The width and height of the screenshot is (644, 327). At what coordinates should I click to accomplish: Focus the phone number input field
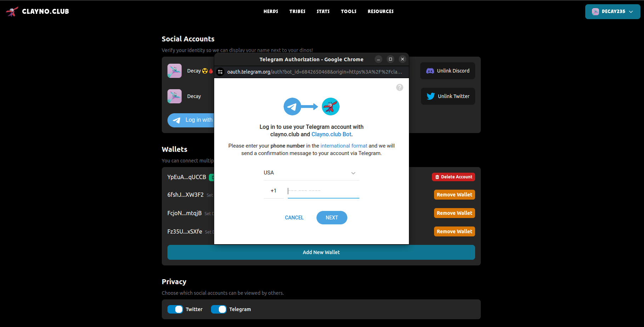[x=324, y=191]
